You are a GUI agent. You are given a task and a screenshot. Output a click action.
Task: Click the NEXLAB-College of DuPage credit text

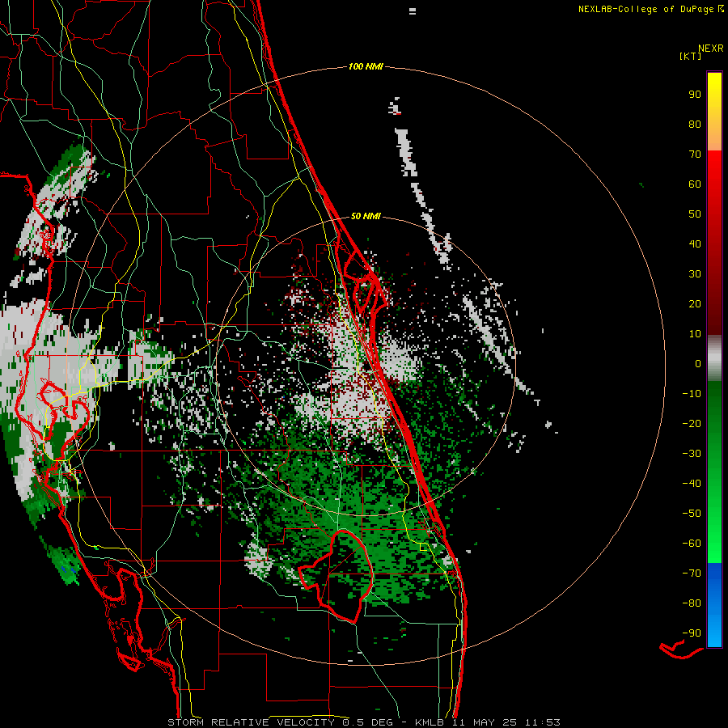point(650,9)
